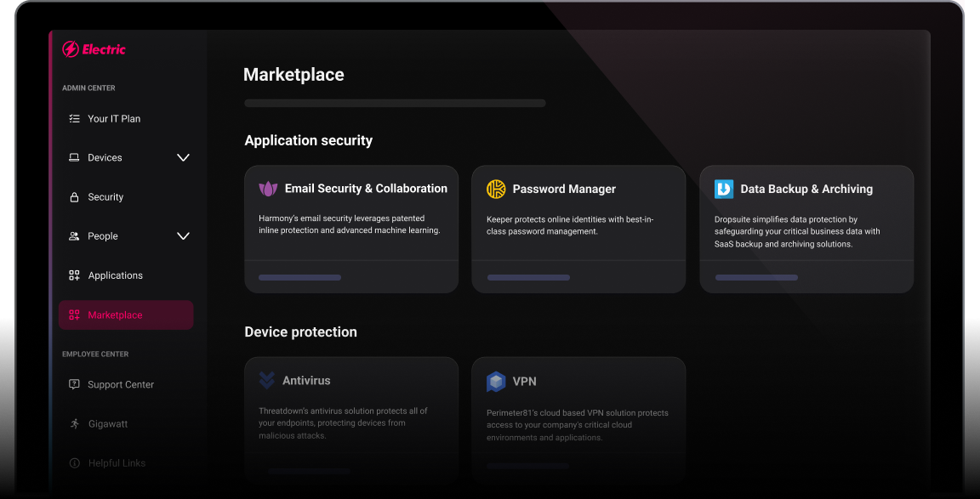The image size is (980, 499).
Task: Click the Marketplace grid-plus icon
Action: click(x=74, y=315)
